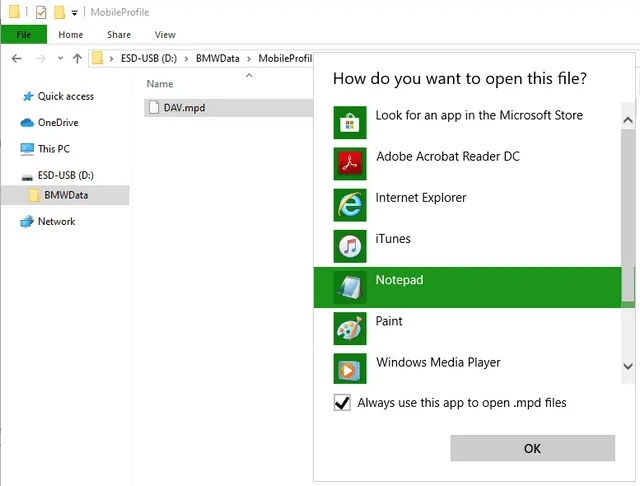This screenshot has width=640, height=486.
Task: Click the Internet Explorer icon
Action: click(x=350, y=205)
